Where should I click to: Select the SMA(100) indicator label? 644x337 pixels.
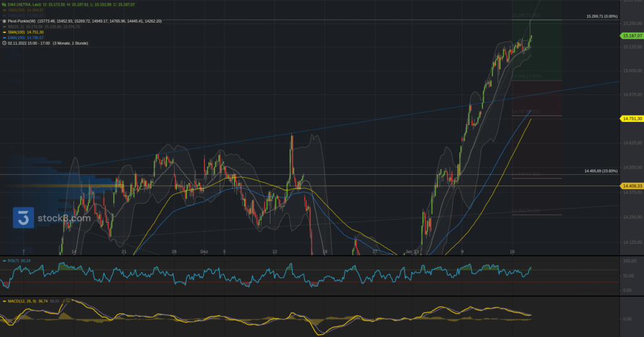(x=18, y=32)
